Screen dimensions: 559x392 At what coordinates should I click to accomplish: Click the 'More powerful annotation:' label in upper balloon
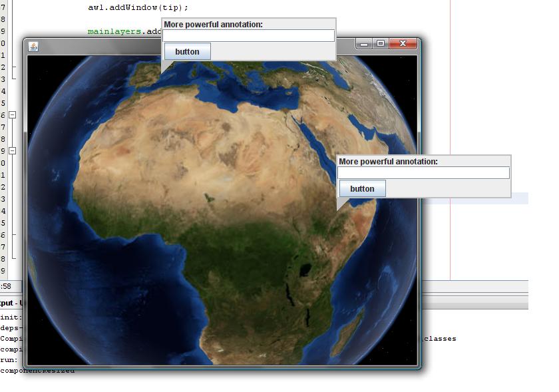coord(213,24)
